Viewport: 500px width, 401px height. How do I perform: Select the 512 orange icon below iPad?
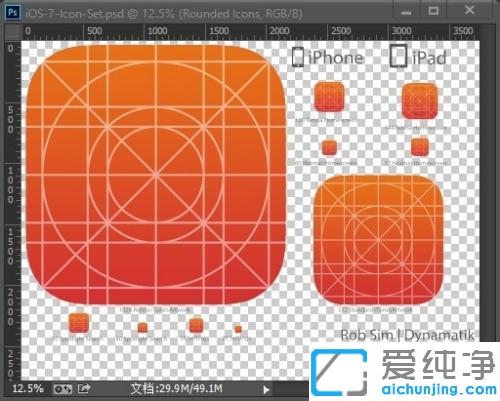378,239
